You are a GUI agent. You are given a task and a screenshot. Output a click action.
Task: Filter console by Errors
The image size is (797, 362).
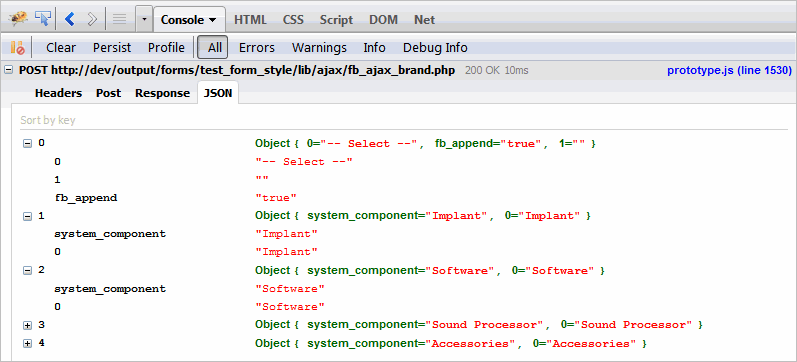257,48
